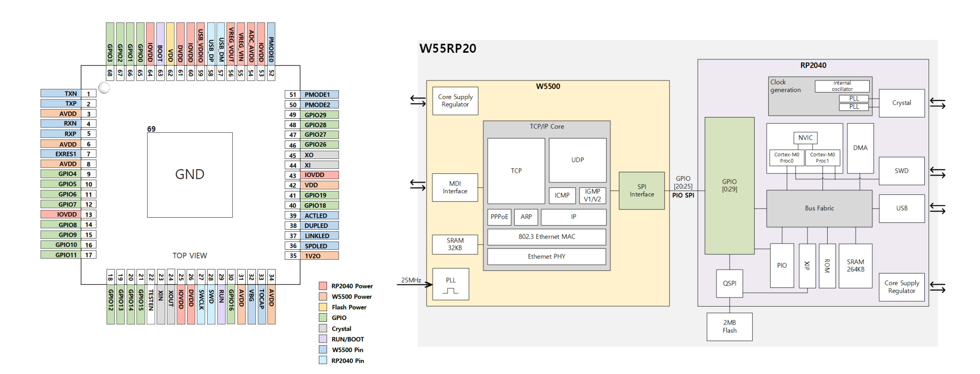Select the VREG_VOUT pin label
This screenshot has height=374, width=980.
point(231,44)
